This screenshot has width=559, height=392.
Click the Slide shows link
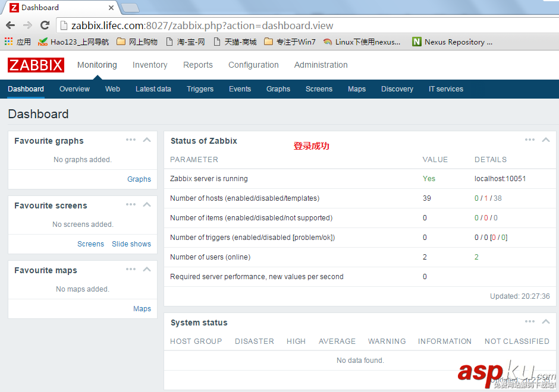pos(131,244)
